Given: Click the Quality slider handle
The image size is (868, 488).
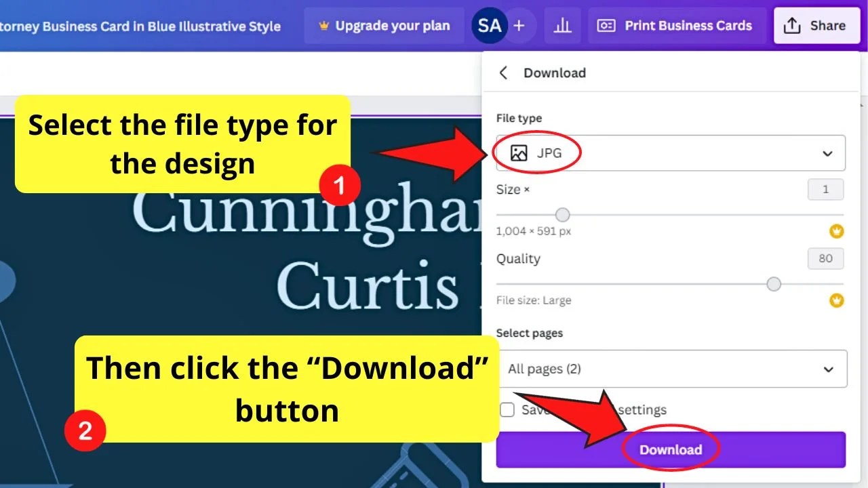Looking at the screenshot, I should click(773, 284).
